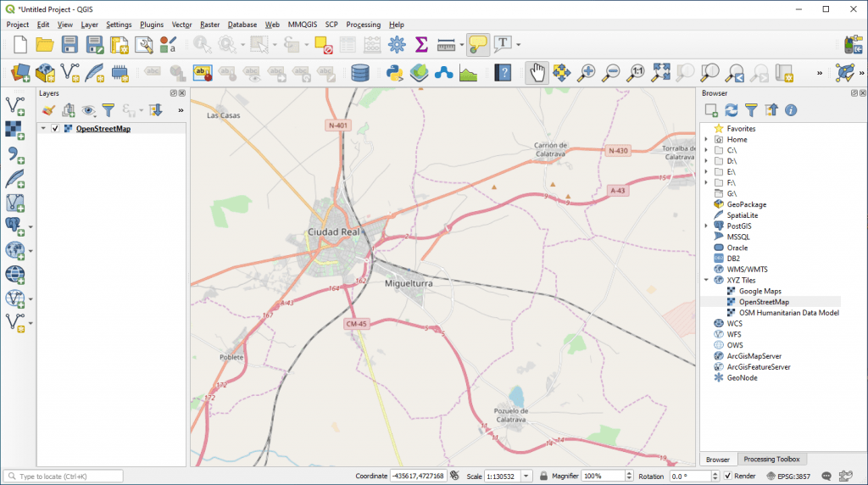The width and height of the screenshot is (868, 485).
Task: Toggle the map annotations speech bubble tool
Action: [477, 44]
